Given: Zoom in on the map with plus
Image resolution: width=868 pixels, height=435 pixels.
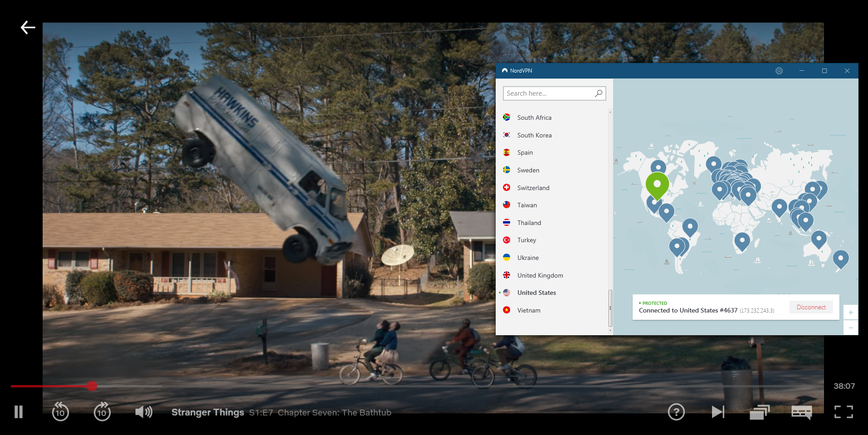Looking at the screenshot, I should click(x=851, y=313).
